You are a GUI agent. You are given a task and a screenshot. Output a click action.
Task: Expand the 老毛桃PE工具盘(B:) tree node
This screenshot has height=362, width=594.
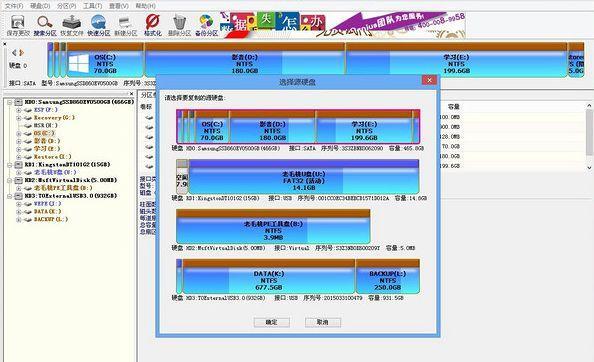[x=18, y=188]
